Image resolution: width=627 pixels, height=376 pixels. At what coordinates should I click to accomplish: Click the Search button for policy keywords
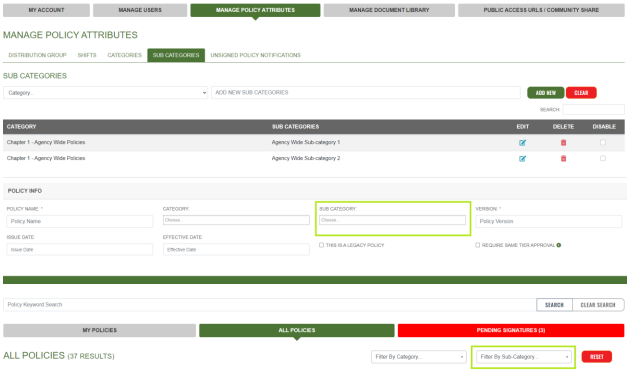pos(554,305)
